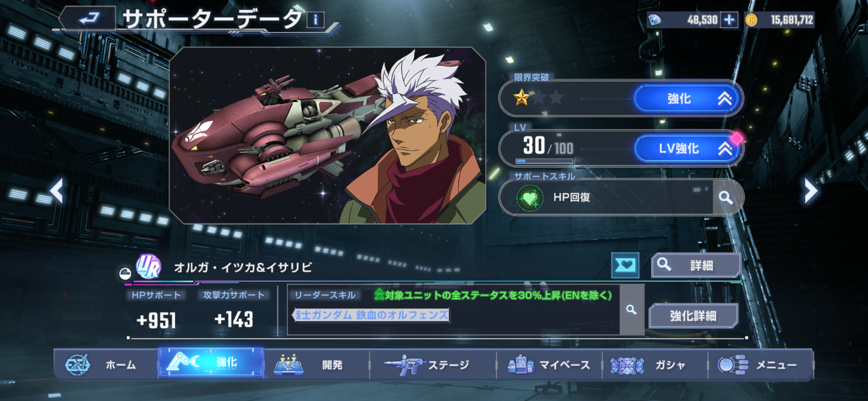Add diamonds with the plus icon
The width and height of the screenshot is (868, 401).
pos(729,20)
